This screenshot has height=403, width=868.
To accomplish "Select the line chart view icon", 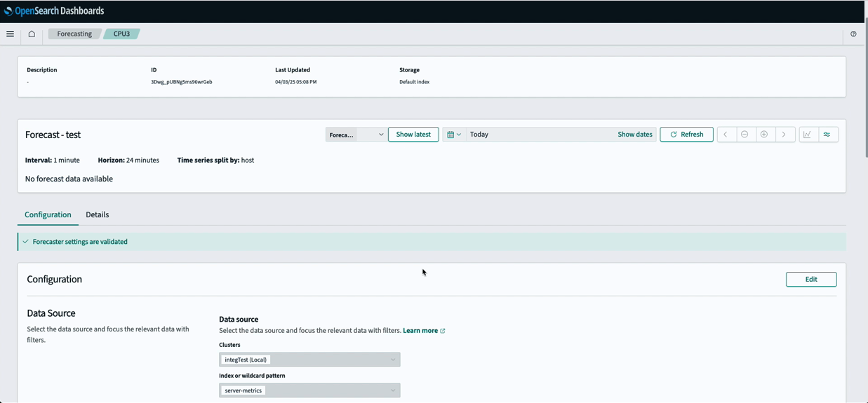I will coord(808,135).
